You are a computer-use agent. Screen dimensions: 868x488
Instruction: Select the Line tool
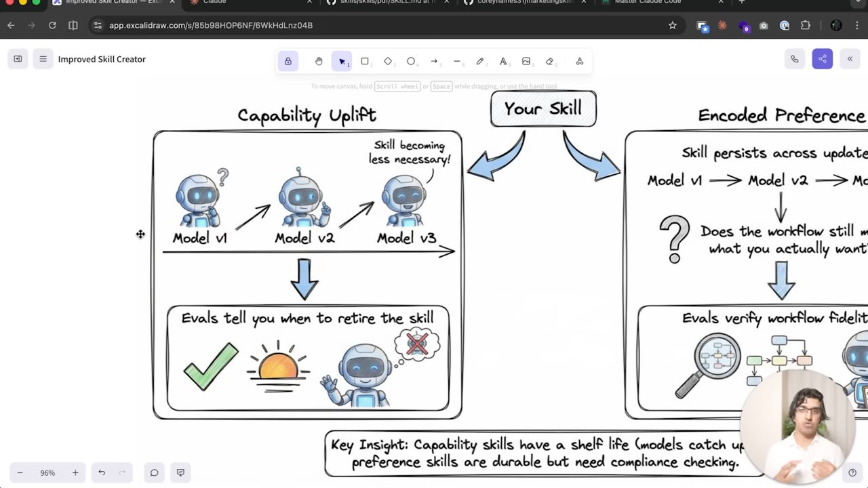click(457, 61)
